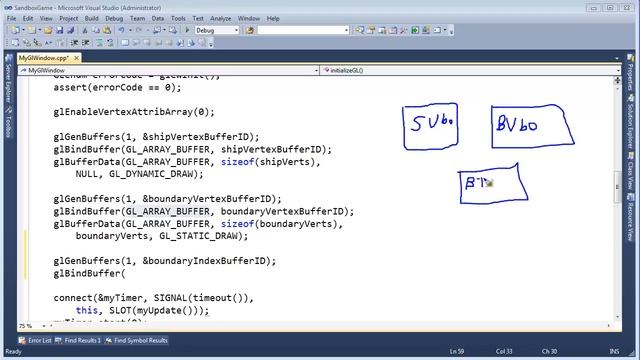Open the Resource View side tab

(x=631, y=218)
